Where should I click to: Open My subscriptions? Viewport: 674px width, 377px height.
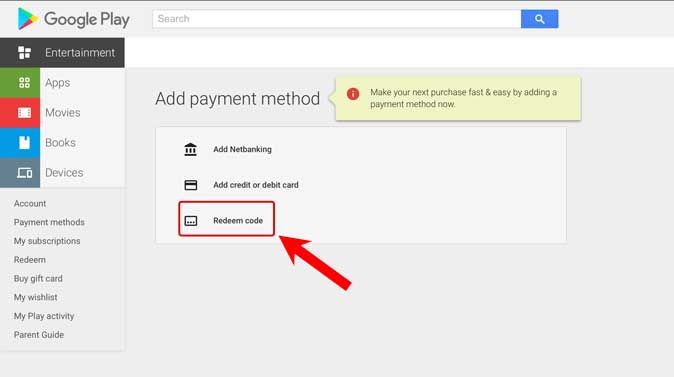pos(47,241)
